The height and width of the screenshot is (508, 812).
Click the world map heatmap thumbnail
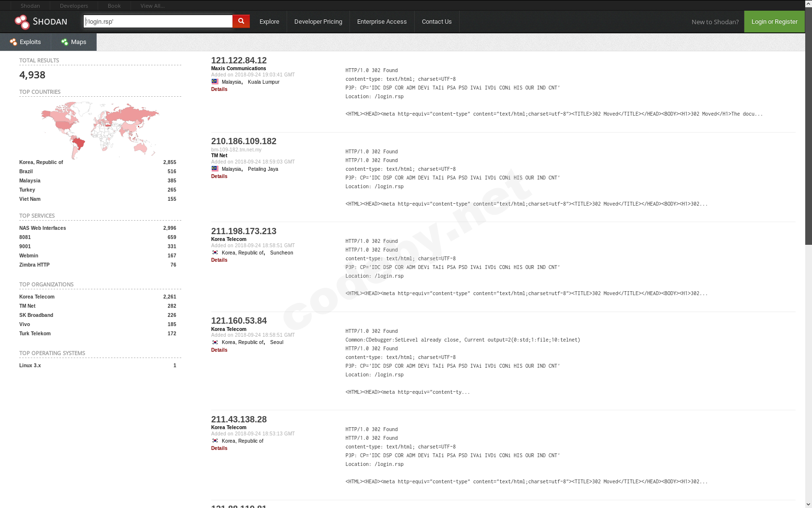[x=100, y=127]
